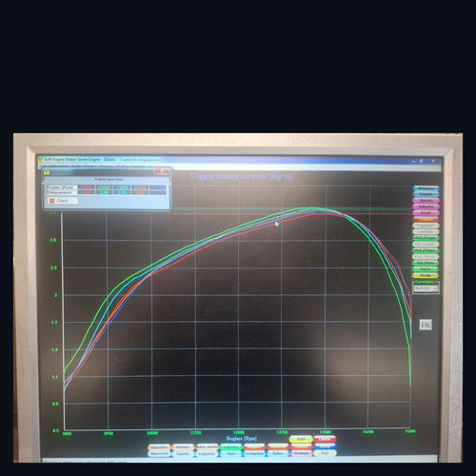This screenshot has width=476, height=476.
Task: Click the Minimo button at the bottom
Action: click(183, 446)
